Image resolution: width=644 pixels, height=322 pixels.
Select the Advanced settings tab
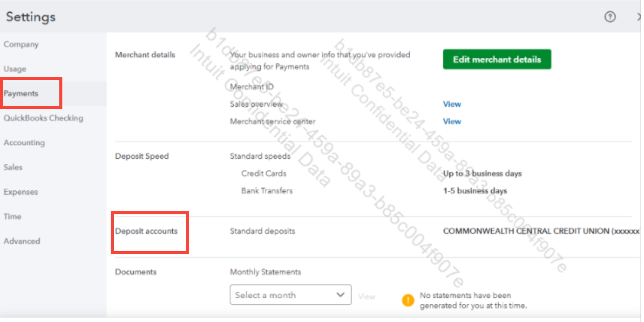[22, 241]
